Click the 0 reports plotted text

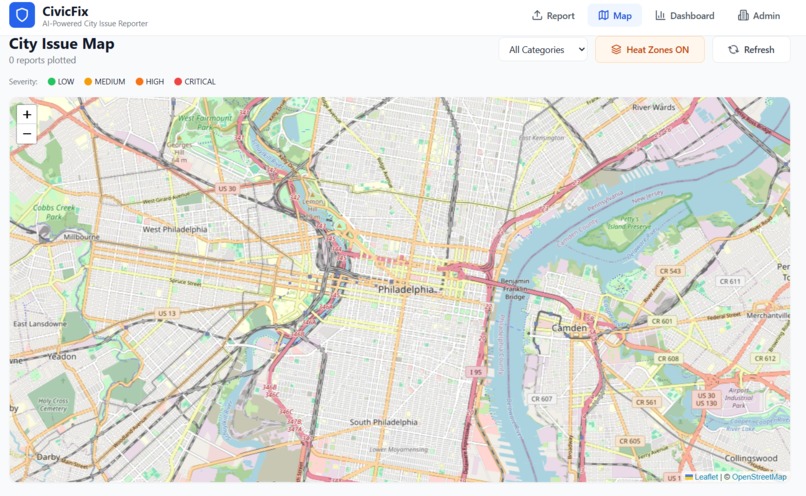point(42,60)
